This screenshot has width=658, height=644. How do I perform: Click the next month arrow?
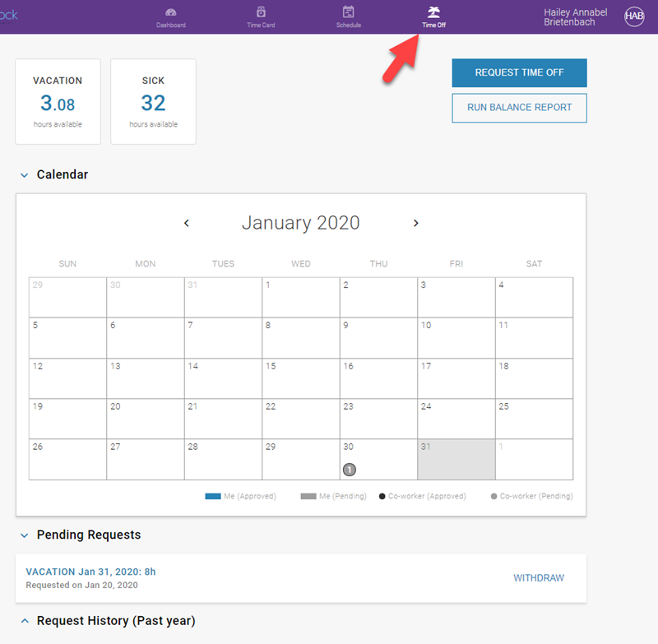416,222
